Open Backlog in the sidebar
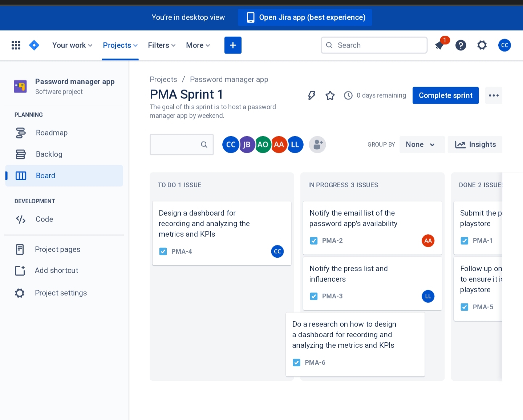The width and height of the screenshot is (523, 420). click(x=64, y=154)
